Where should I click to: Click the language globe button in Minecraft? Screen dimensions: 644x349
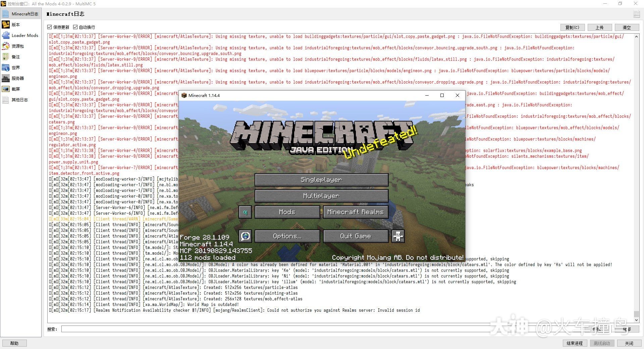245,236
